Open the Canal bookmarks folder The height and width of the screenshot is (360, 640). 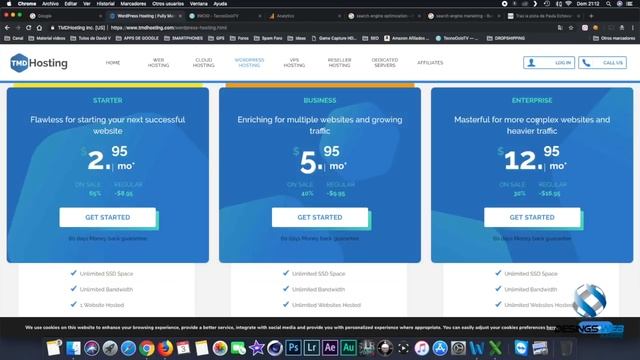pyautogui.click(x=14, y=38)
